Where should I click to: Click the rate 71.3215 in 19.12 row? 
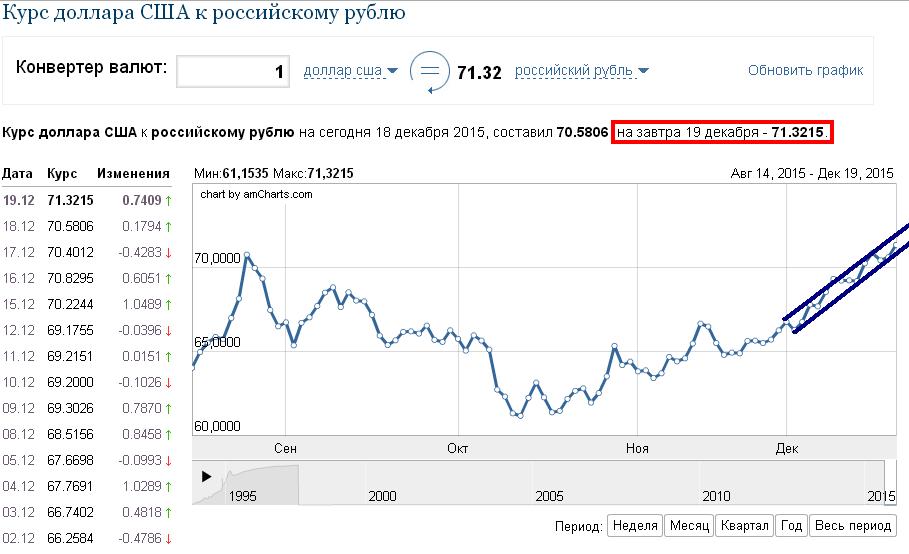(70, 201)
